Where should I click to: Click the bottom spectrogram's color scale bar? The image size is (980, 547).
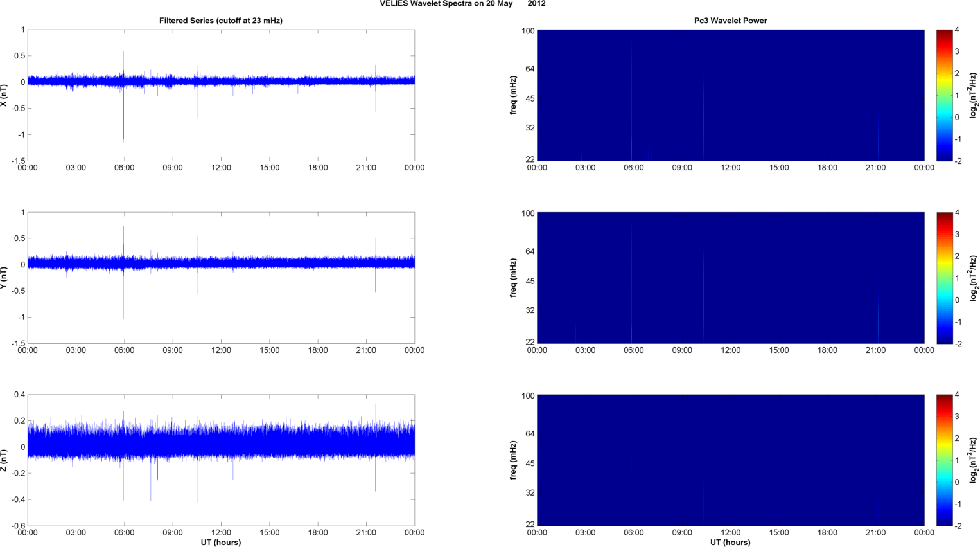coord(944,460)
